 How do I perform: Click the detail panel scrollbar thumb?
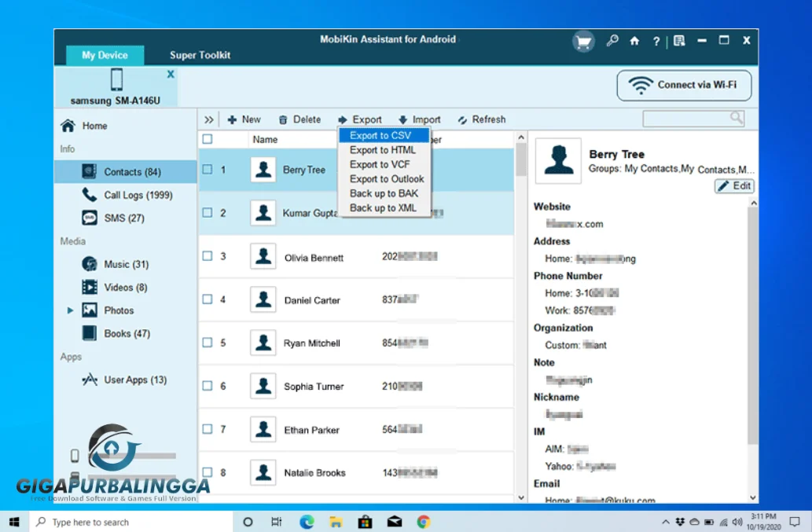[x=754, y=326]
